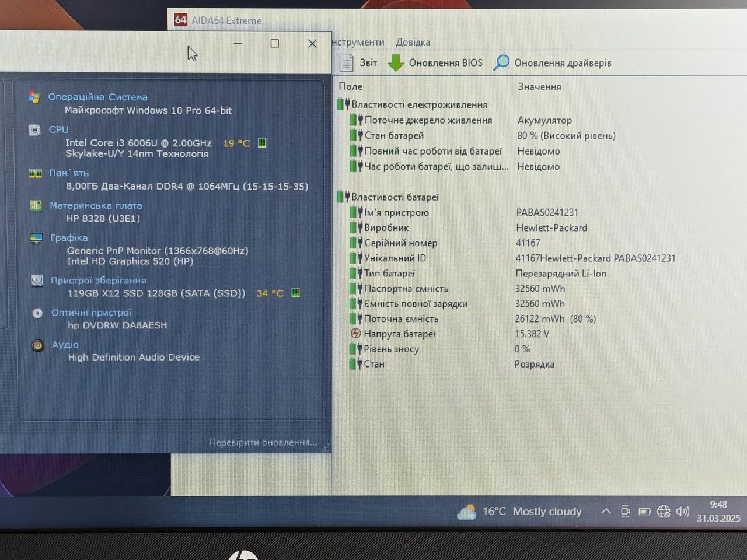Open Оновлення BIOS green arrow button
The width and height of the screenshot is (747, 560).
[x=396, y=62]
